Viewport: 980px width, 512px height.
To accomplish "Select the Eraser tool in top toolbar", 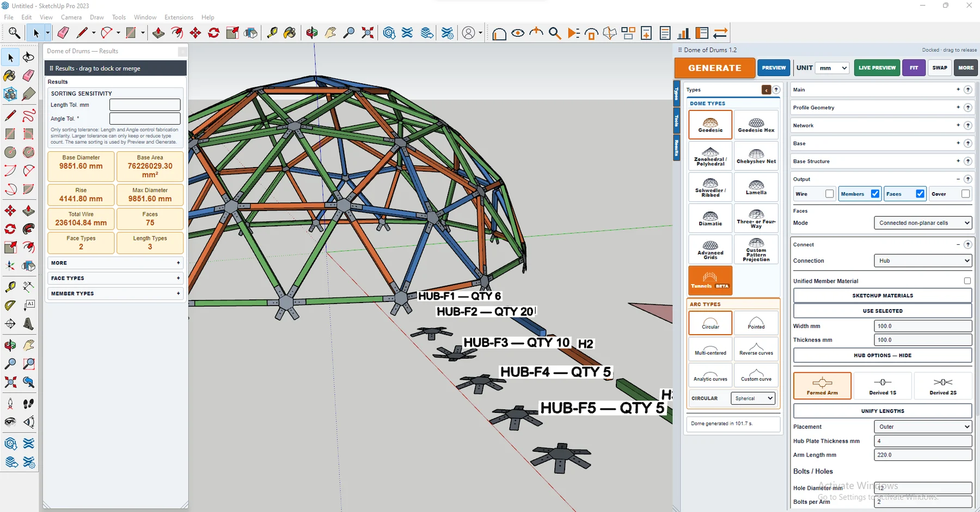I will [63, 33].
